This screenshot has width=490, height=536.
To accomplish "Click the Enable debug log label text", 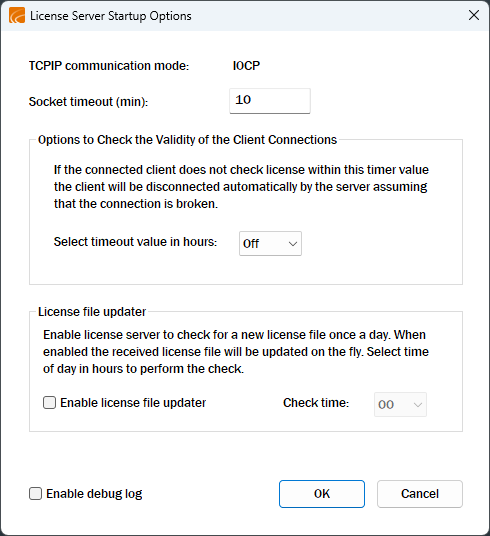I will coord(94,494).
